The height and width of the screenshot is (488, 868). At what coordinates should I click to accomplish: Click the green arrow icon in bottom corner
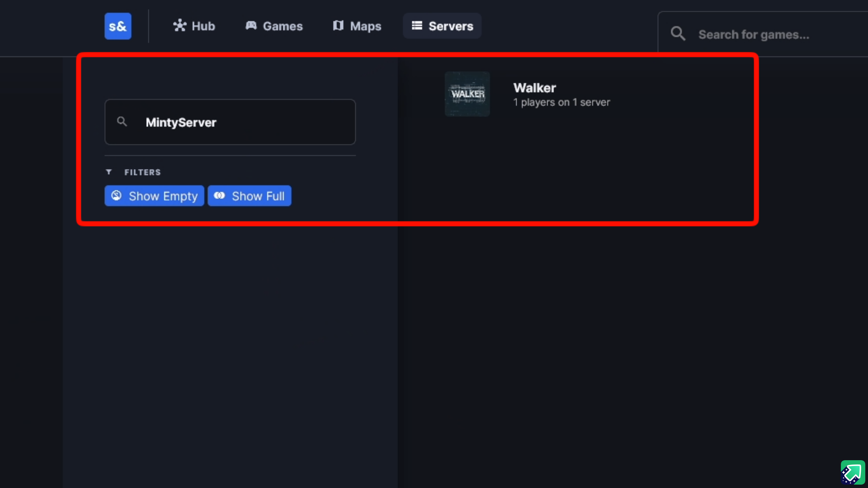pyautogui.click(x=853, y=472)
